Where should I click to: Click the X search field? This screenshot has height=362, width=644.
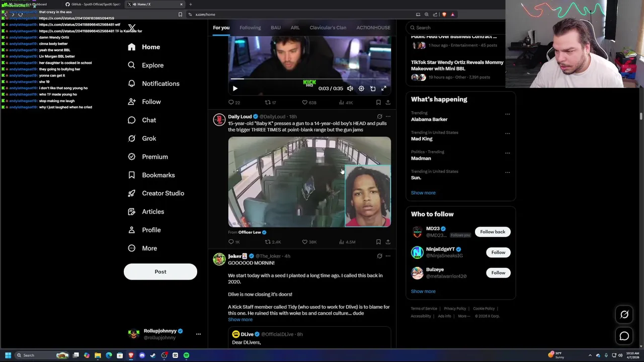457,28
